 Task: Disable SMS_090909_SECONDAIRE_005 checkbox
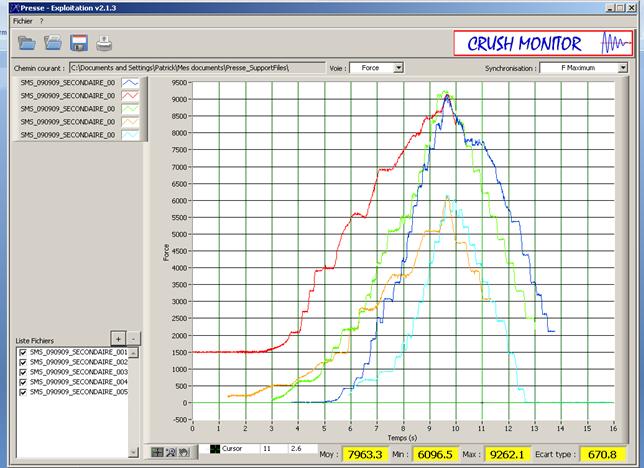point(23,391)
